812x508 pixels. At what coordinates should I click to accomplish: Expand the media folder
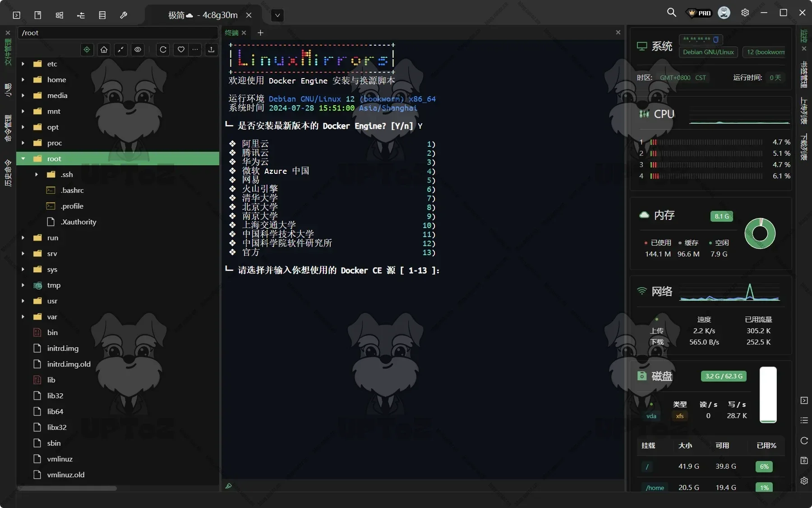[x=23, y=95]
